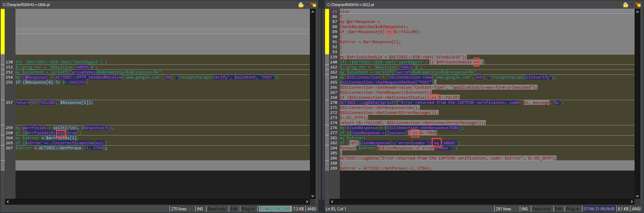Click the apple-orange compare icon in right pane
644x213 pixels.
tap(638, 5)
